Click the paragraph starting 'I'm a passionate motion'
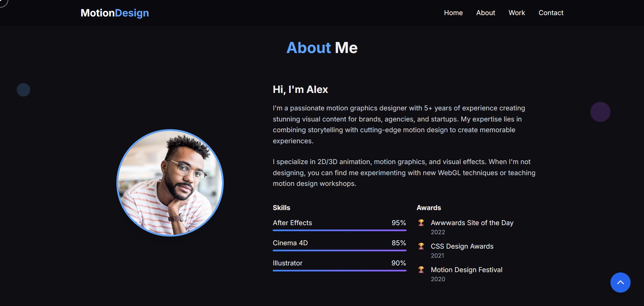 coord(399,124)
